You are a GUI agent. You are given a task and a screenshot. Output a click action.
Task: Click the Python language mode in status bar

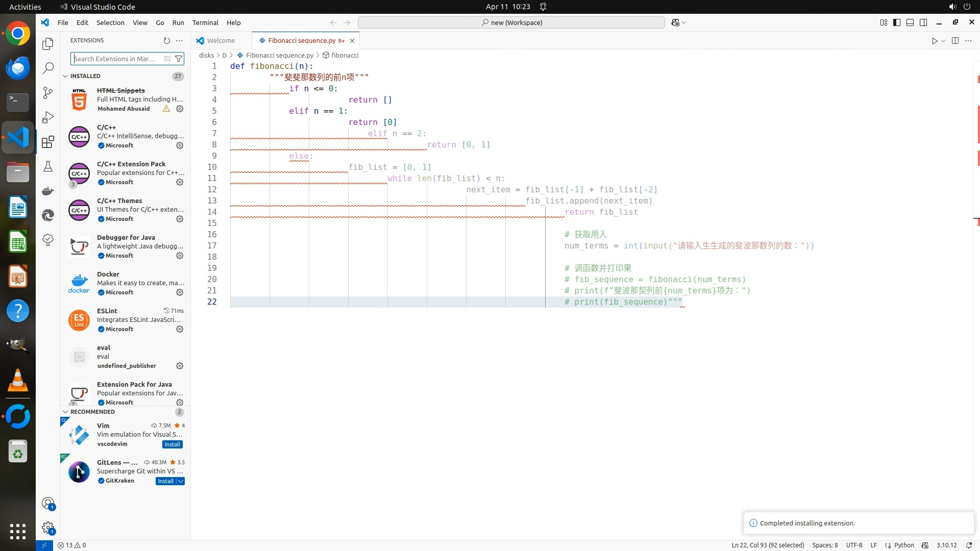903,545
